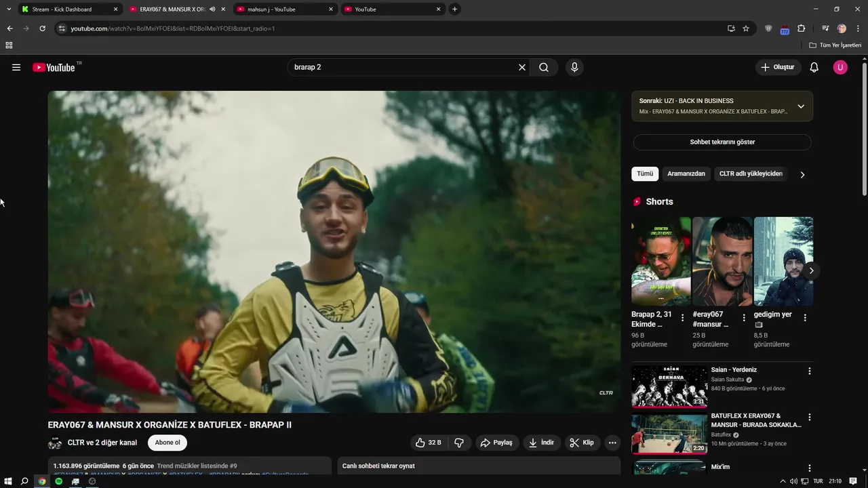Viewport: 868px width, 488px height.
Task: Reload the page with refresh icon
Action: click(42, 28)
